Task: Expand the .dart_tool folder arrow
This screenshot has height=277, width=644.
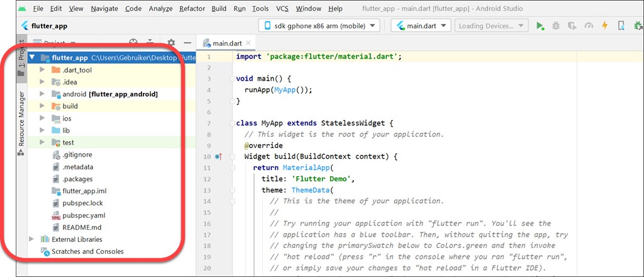Action: (42, 70)
